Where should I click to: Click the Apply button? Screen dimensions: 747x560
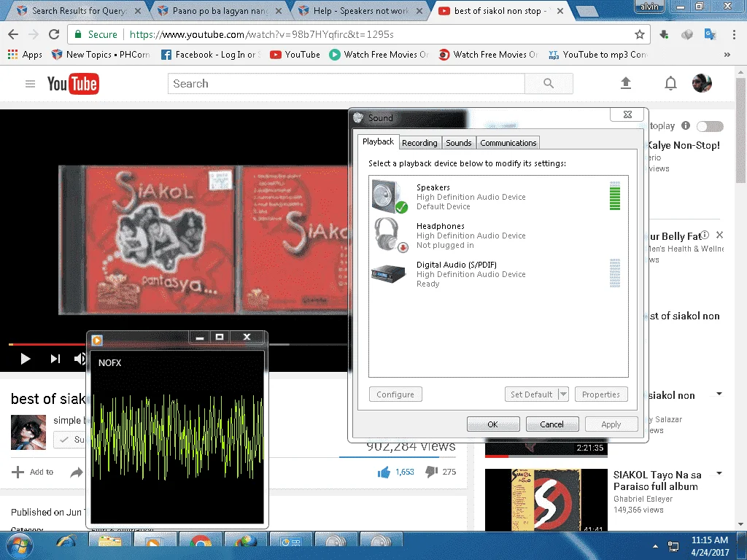[611, 424]
